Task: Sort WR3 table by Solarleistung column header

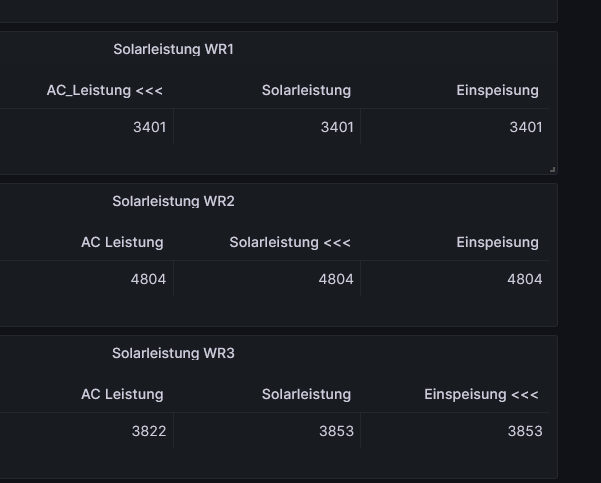Action: pos(306,394)
